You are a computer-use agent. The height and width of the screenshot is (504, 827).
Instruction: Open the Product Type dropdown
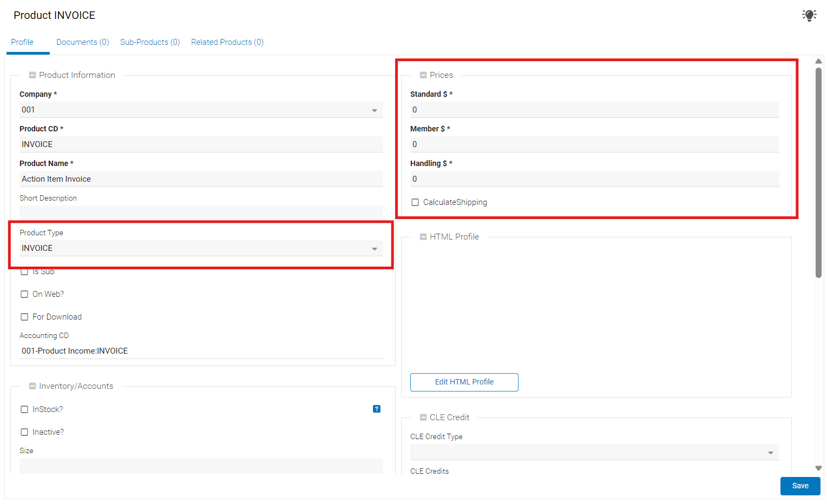click(201, 248)
